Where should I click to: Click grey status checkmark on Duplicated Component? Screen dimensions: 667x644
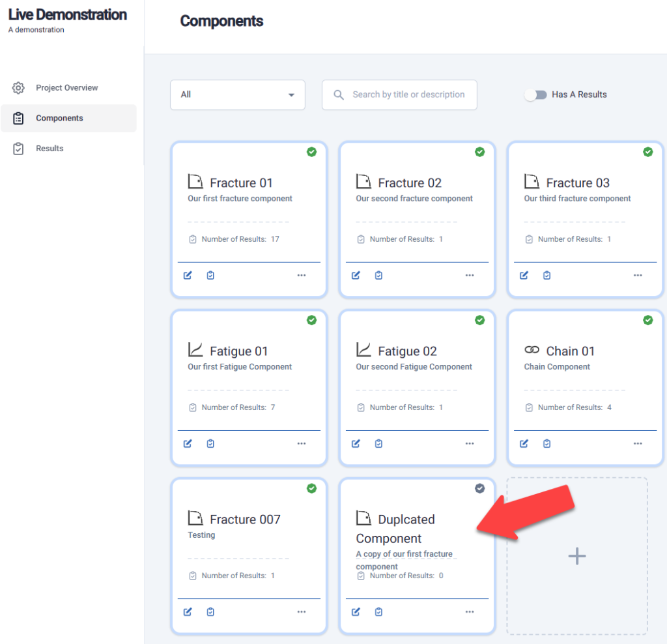pos(479,488)
